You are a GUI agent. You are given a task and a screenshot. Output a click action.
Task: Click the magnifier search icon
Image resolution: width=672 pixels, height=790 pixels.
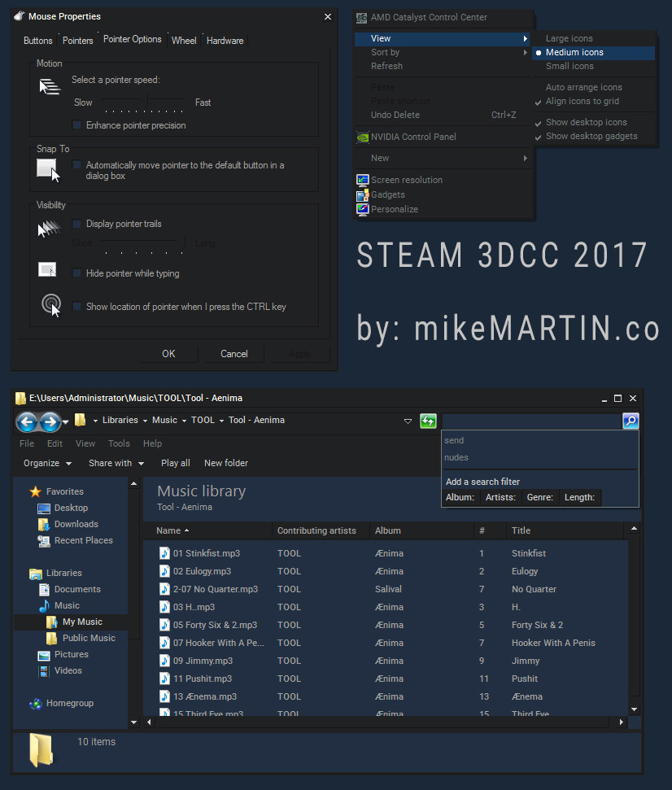(631, 421)
